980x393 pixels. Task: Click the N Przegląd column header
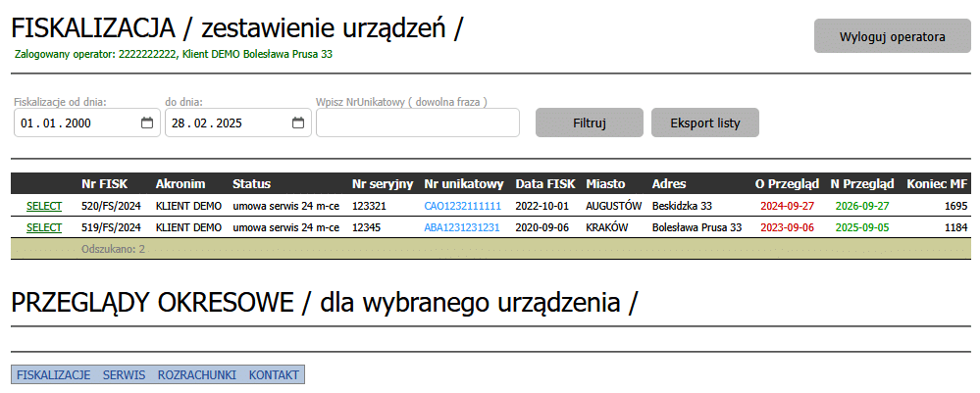pos(862,183)
